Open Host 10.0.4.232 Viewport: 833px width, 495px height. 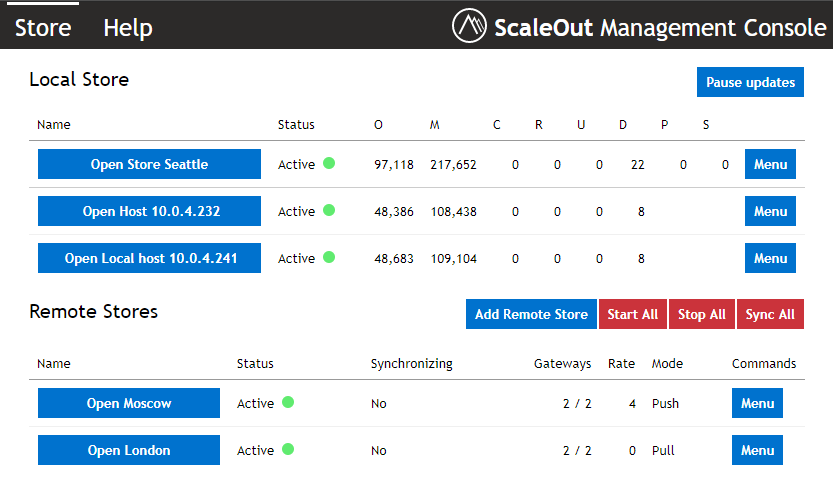pyautogui.click(x=149, y=211)
